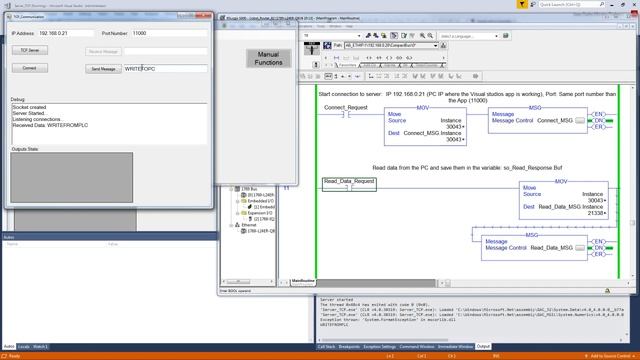The height and width of the screenshot is (360, 640).
Task: Click the IP Address input field
Action: coord(66,33)
